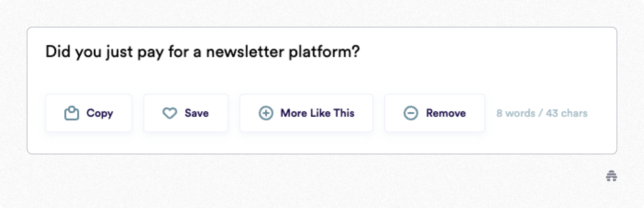Click the headline "Did you just pay"
This screenshot has height=208, width=644.
95,52
